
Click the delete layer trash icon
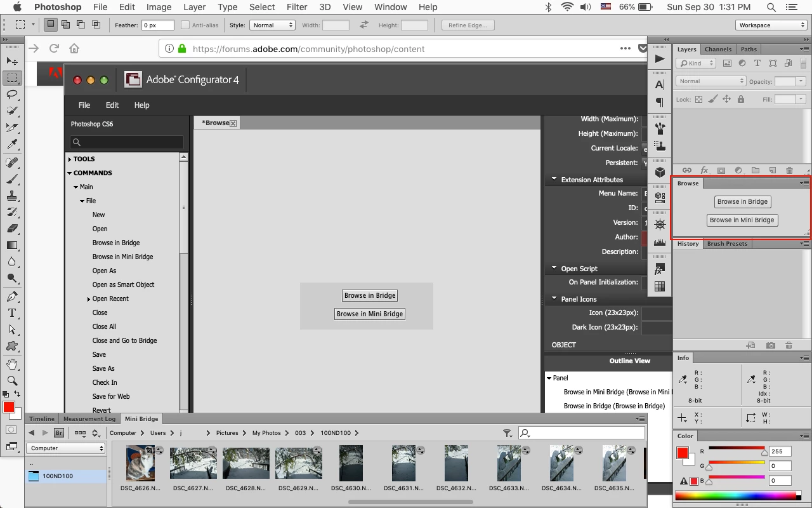pos(789,170)
